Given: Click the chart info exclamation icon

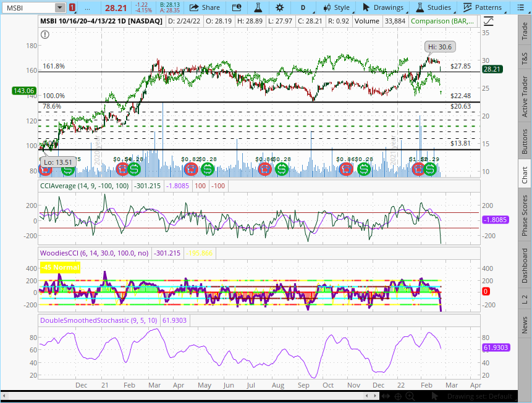Looking at the screenshot, I should coord(44,35).
